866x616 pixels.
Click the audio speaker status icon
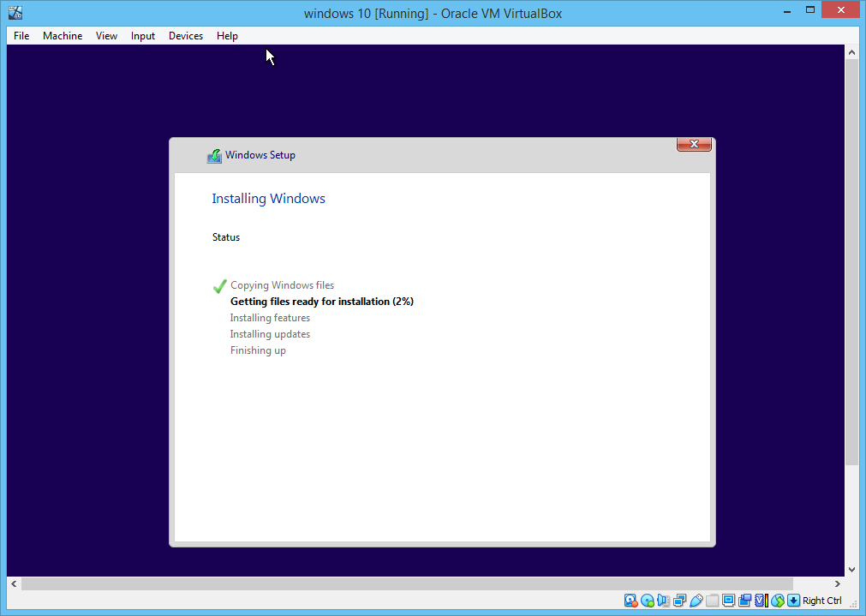pos(663,601)
